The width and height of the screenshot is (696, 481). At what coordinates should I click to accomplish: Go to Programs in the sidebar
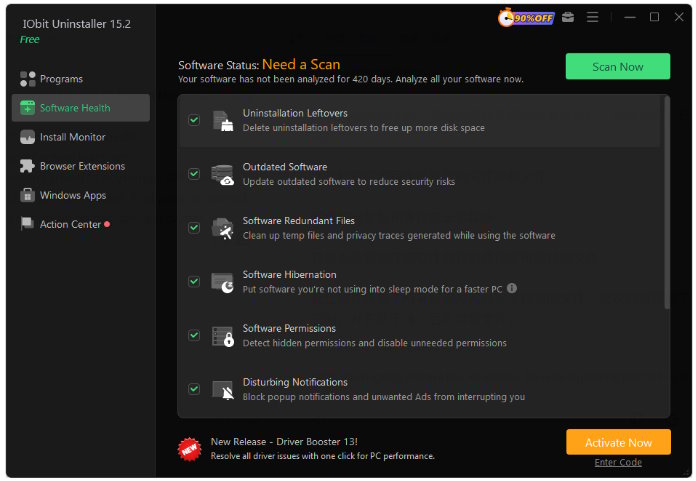81,79
